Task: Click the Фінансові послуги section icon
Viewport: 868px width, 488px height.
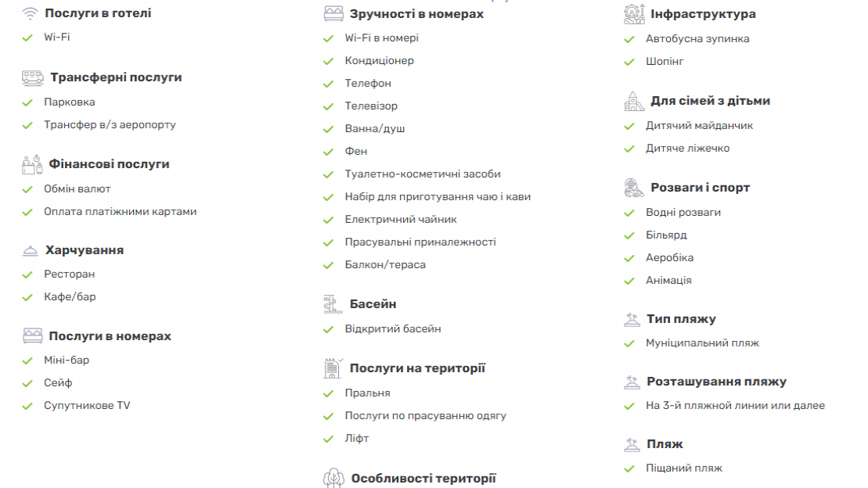Action: (32, 164)
